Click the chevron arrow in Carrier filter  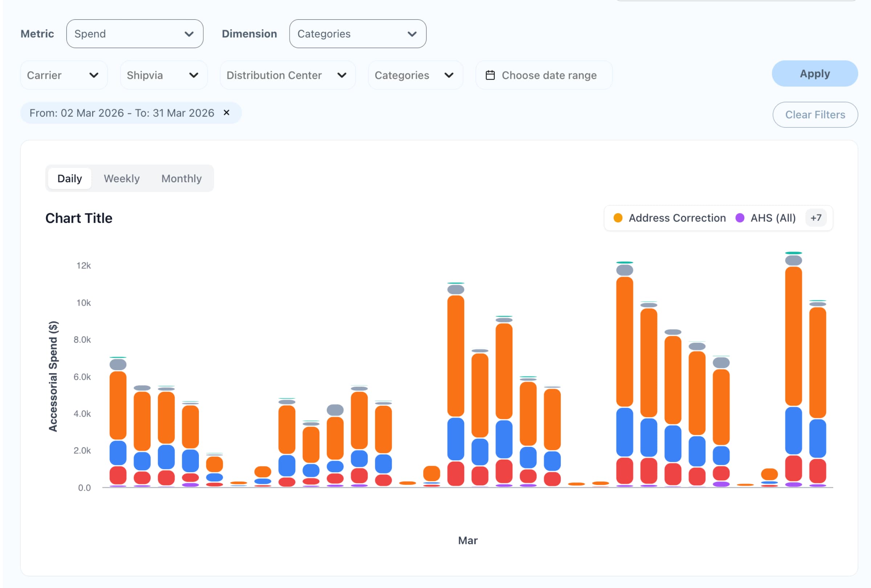[94, 75]
